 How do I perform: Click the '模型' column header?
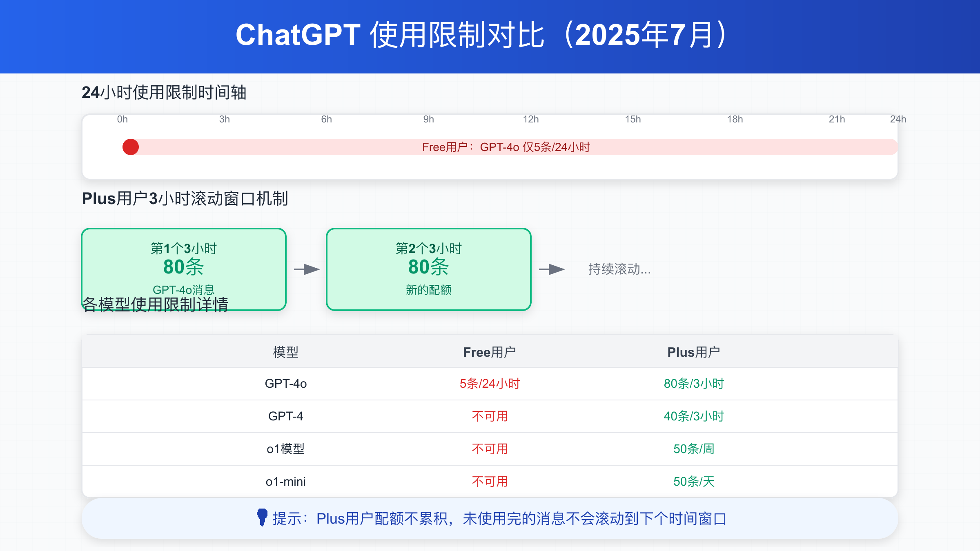pos(286,352)
